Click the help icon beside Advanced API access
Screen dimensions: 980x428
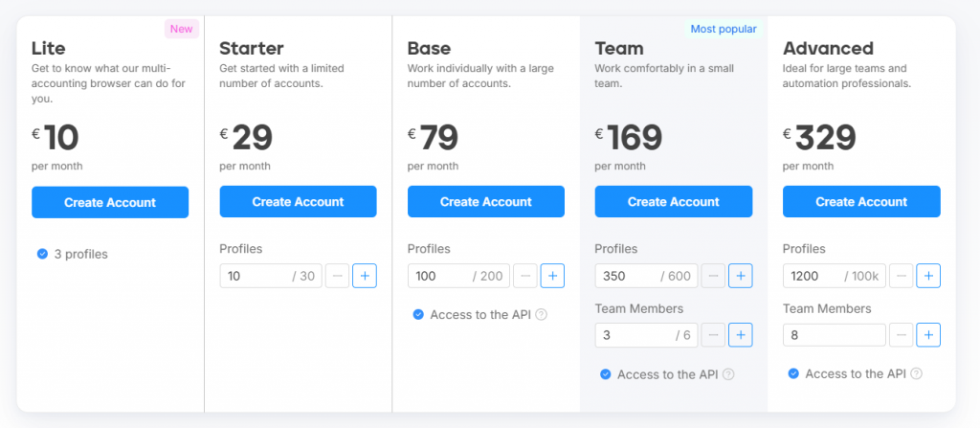click(916, 374)
